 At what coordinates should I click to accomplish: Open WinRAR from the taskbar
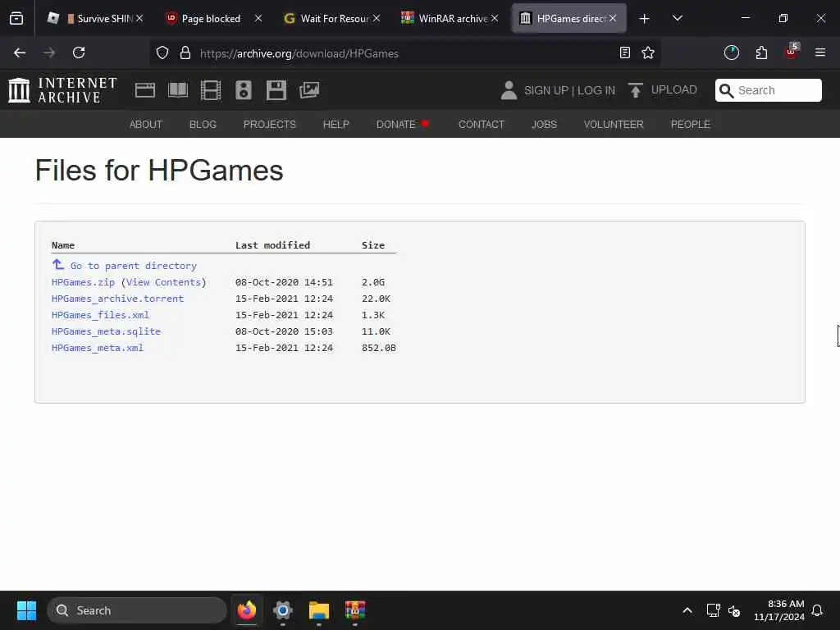[x=354, y=610]
